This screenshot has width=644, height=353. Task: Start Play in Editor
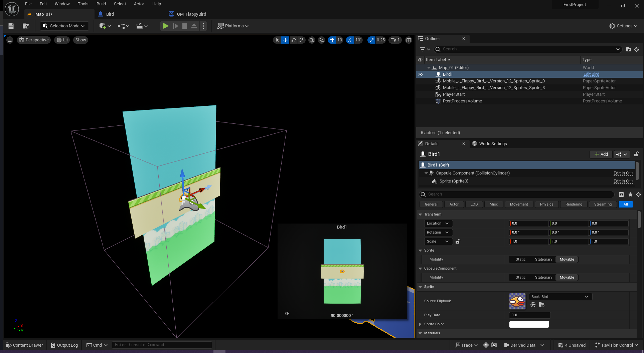click(x=166, y=26)
